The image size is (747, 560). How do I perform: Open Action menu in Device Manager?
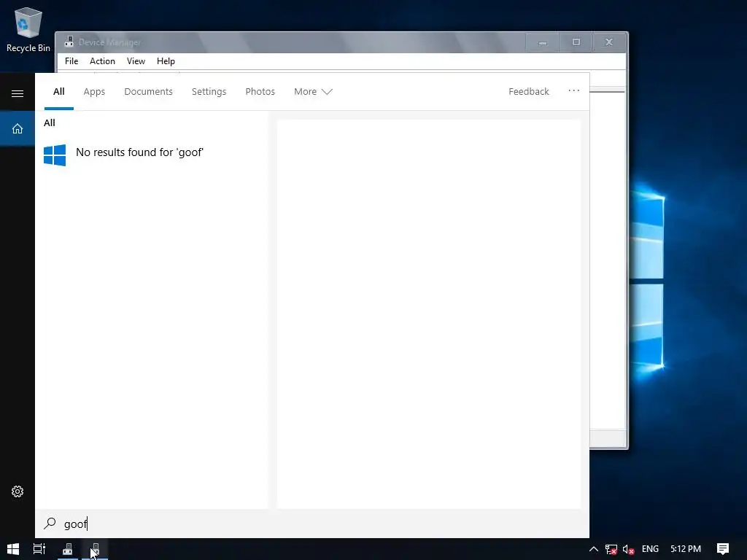pyautogui.click(x=102, y=61)
